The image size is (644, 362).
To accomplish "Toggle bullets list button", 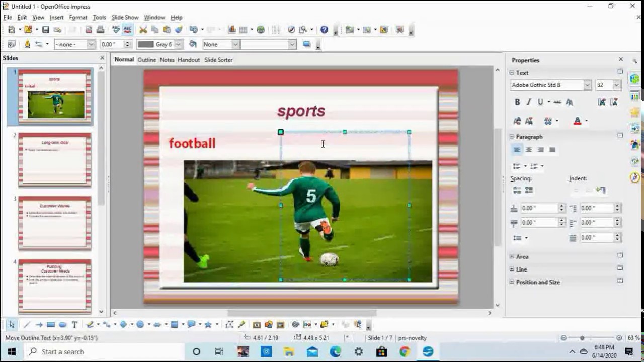I will [517, 166].
